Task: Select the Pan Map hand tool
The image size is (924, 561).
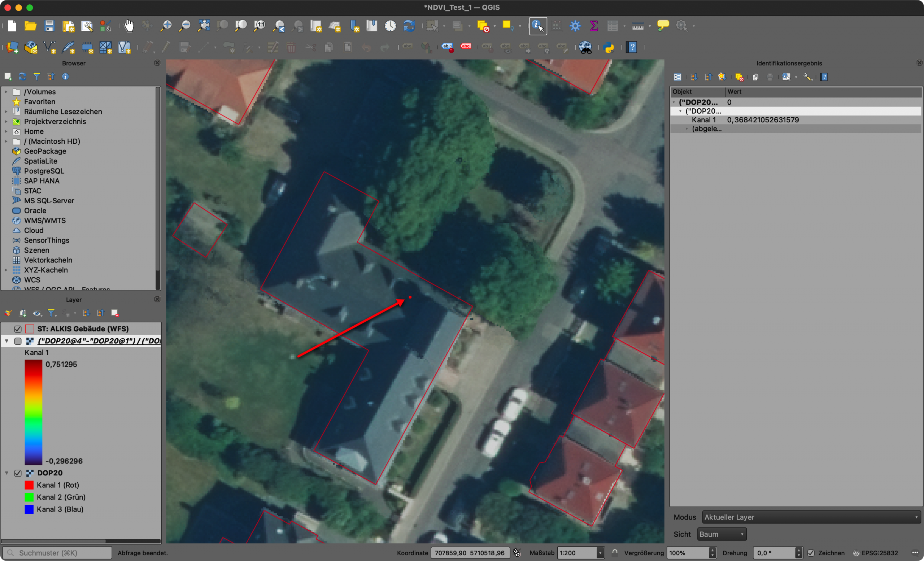Action: [128, 26]
